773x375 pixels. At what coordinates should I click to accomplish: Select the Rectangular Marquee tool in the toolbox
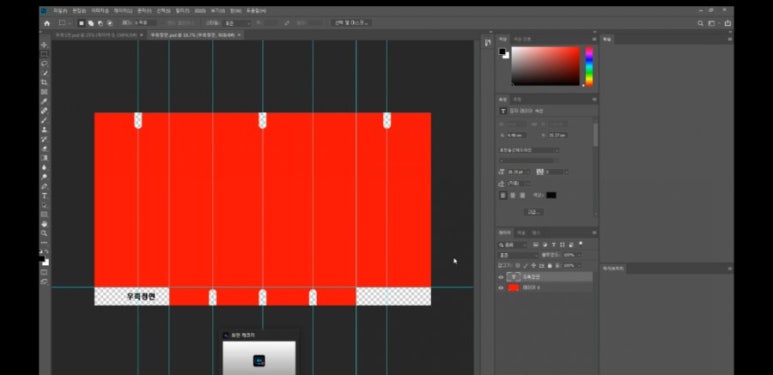click(44, 54)
